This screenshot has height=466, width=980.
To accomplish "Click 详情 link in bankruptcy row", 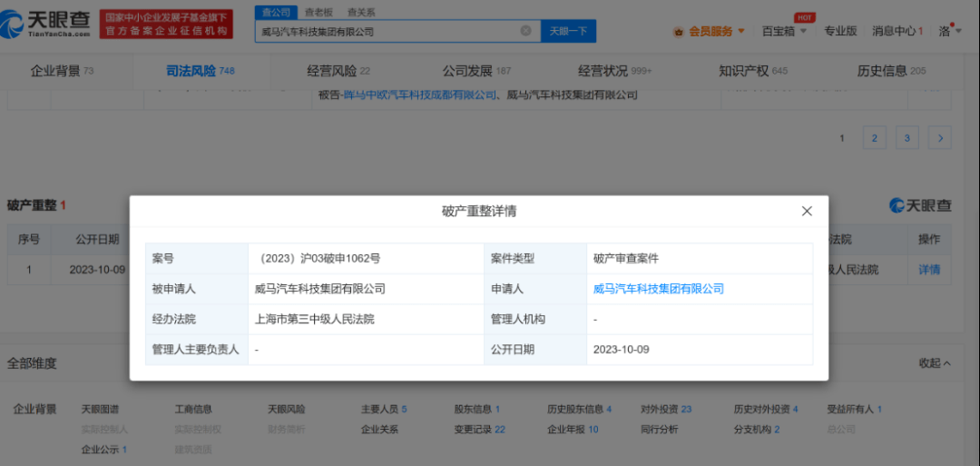I will [929, 270].
